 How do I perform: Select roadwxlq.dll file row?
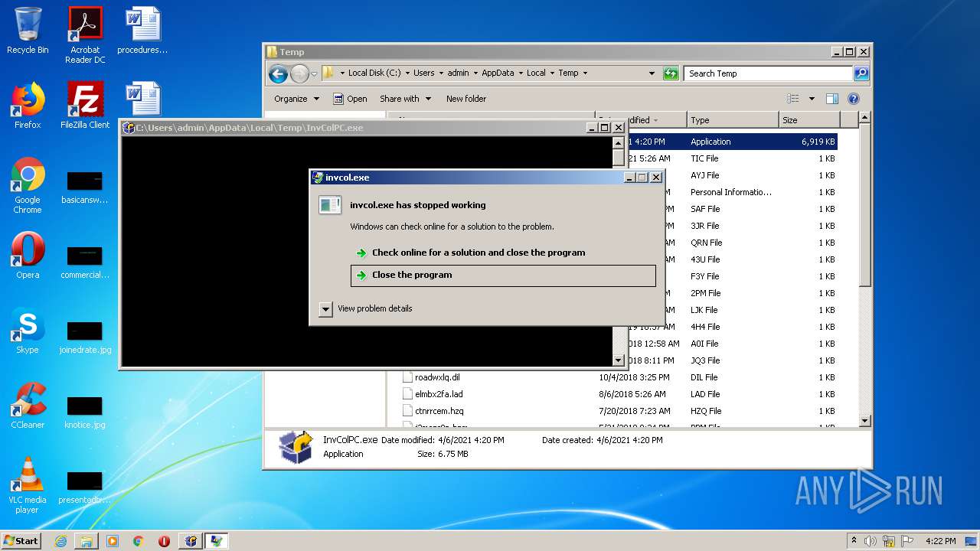point(619,377)
